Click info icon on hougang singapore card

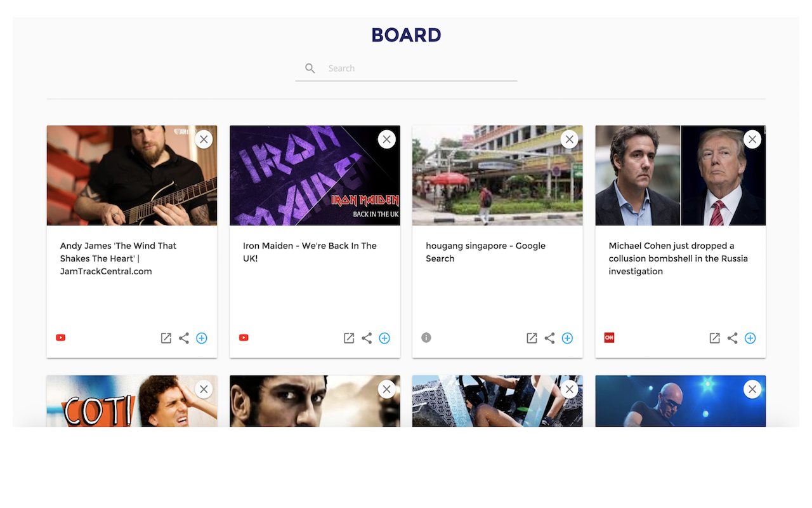(426, 338)
